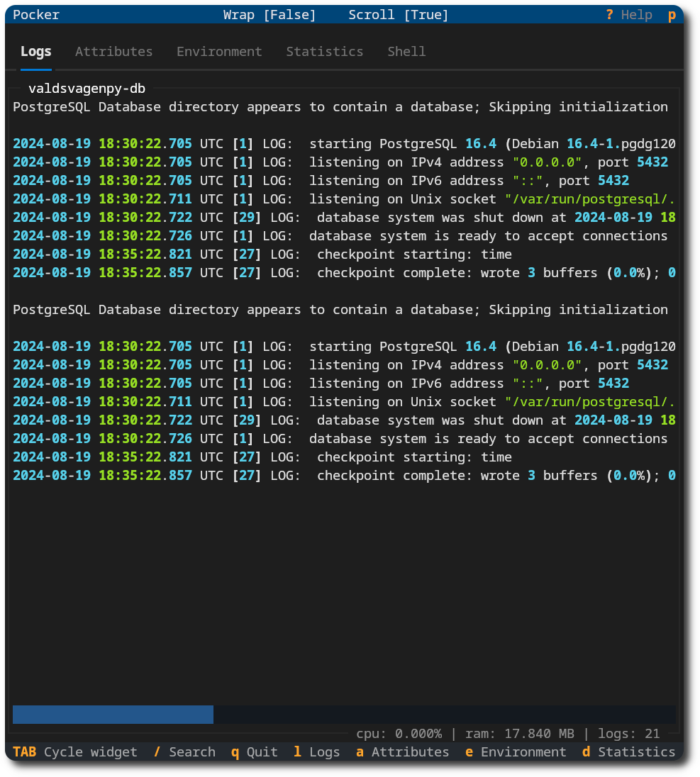Viewport: 700px width, 777px height.
Task: Toggle the Wrap [False] setting
Action: pos(270,15)
